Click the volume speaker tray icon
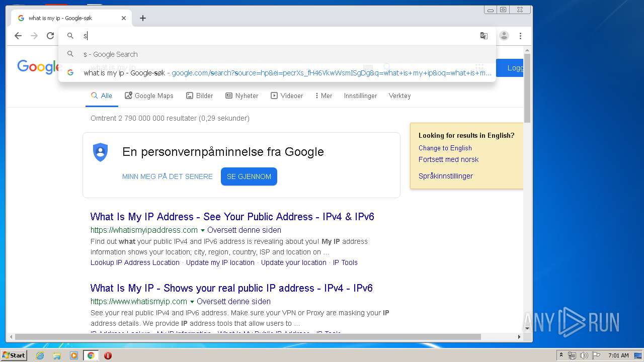The height and width of the screenshot is (362, 644). click(584, 355)
